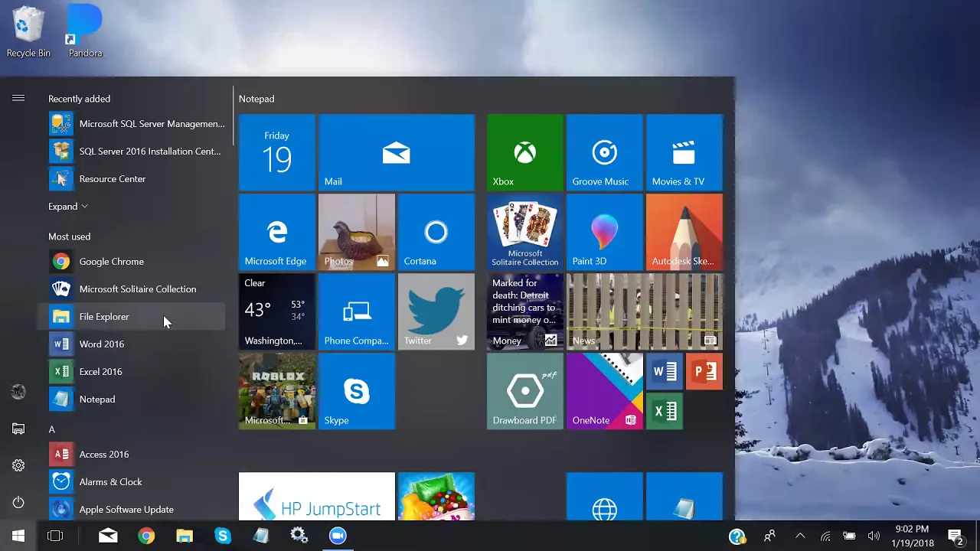Open the small Excel tile
Image resolution: width=980 pixels, height=551 pixels.
[665, 412]
